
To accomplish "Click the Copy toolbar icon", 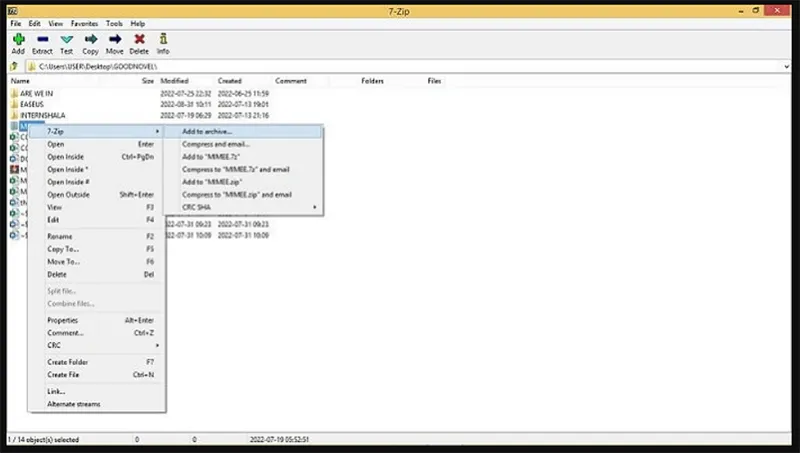I will 91,39.
